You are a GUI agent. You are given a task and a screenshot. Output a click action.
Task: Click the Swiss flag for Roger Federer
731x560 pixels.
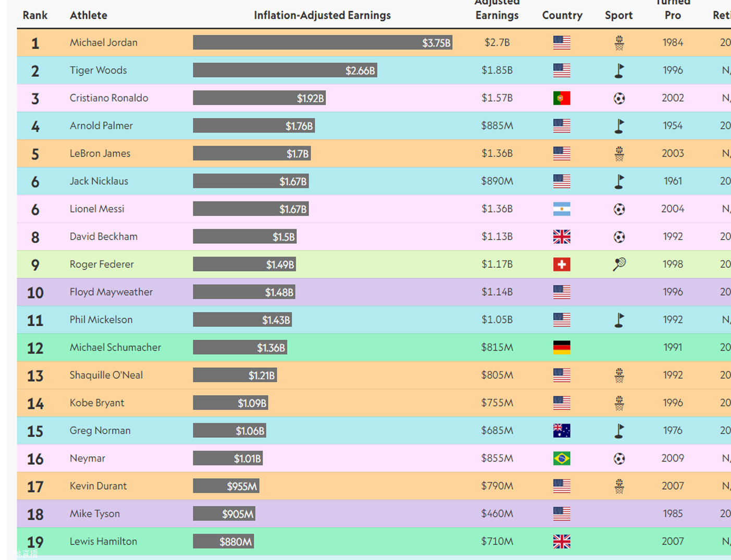click(562, 264)
